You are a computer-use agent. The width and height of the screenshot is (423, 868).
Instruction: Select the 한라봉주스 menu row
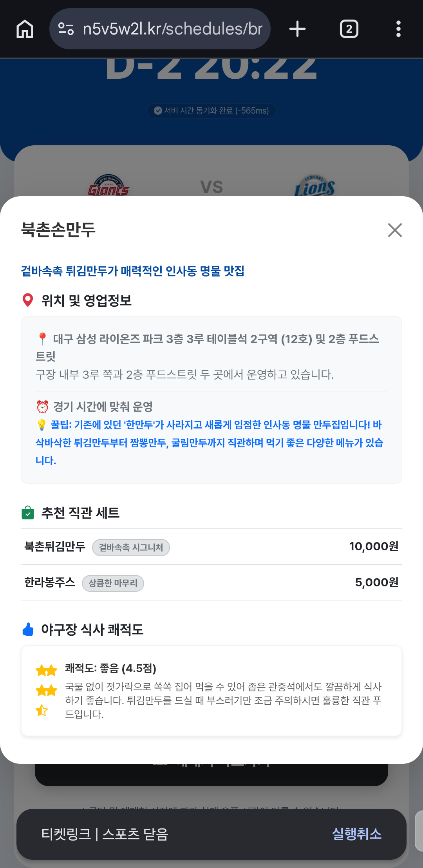click(211, 582)
